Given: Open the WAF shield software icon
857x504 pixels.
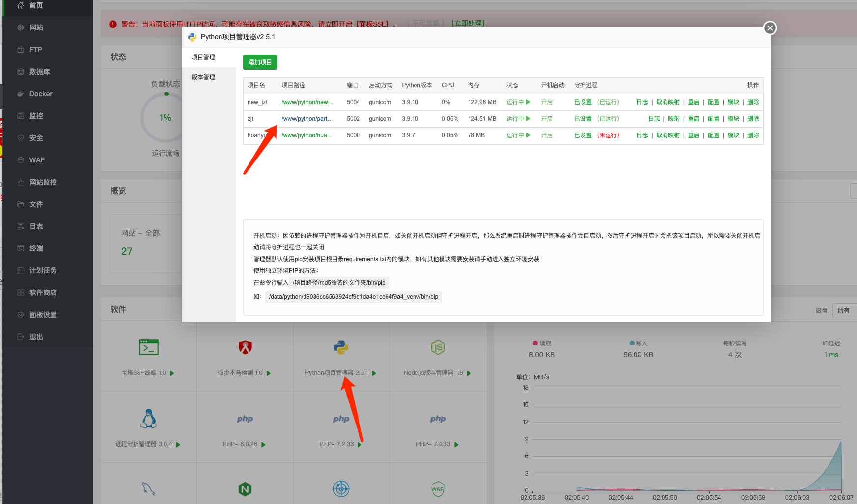Looking at the screenshot, I should coord(438,489).
